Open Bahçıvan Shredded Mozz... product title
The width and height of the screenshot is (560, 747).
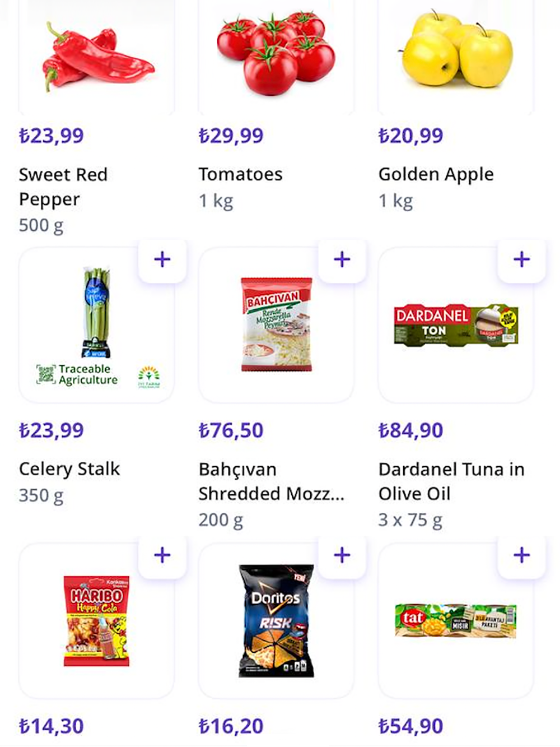pos(272,481)
